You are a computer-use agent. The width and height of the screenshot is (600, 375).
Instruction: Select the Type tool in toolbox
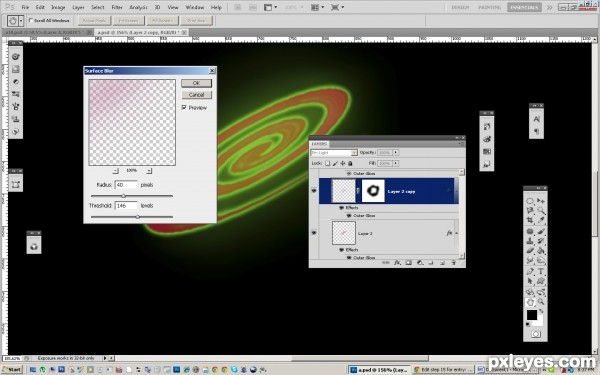coord(541,271)
